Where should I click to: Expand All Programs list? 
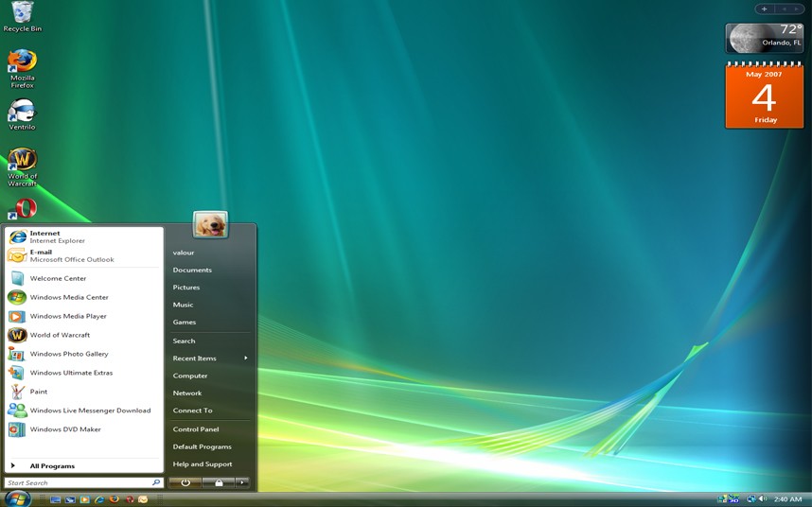tap(52, 466)
